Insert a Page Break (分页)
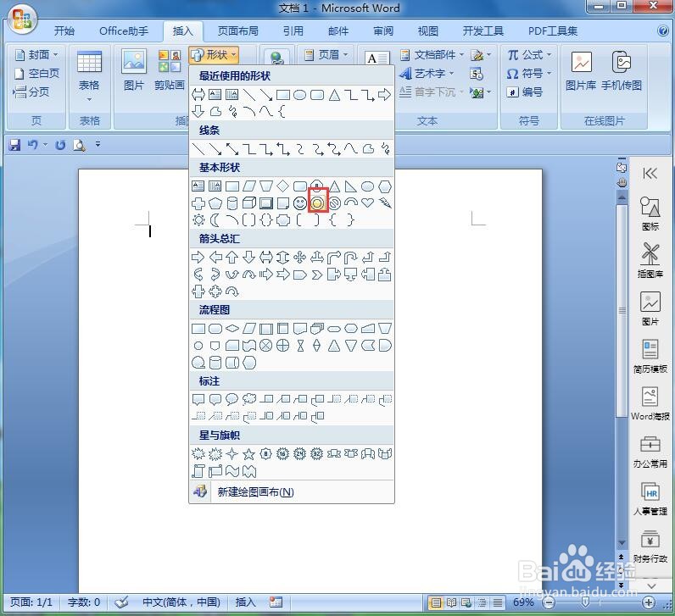Image resolution: width=675 pixels, height=616 pixels. (x=31, y=92)
